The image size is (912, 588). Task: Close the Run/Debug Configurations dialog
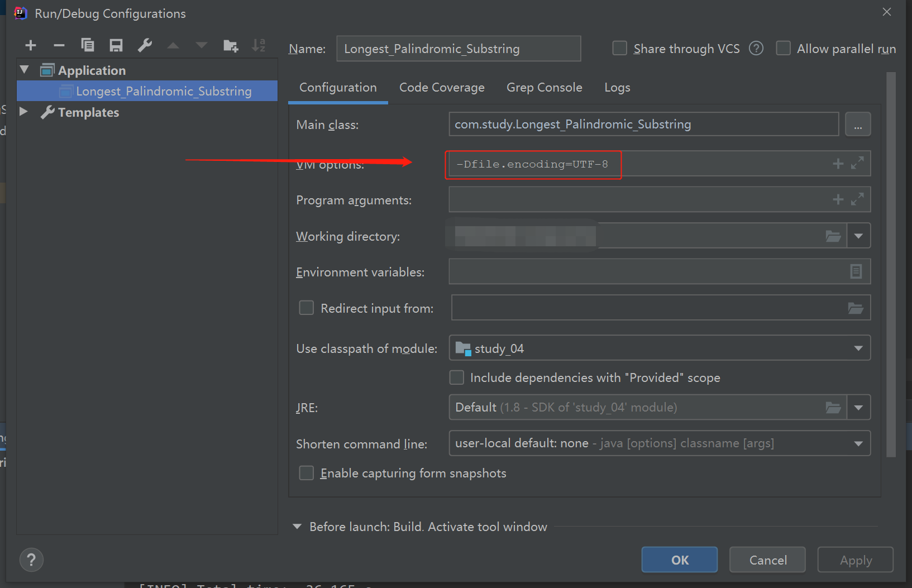click(x=887, y=12)
